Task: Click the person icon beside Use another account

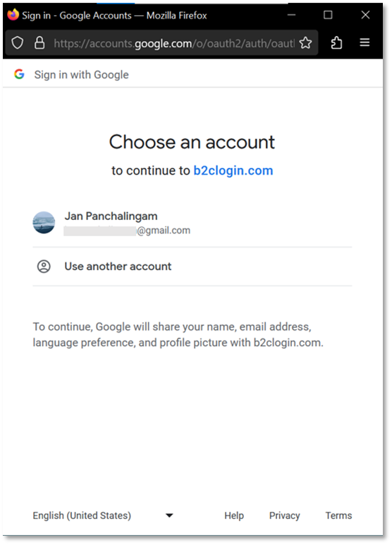Action: tap(44, 267)
